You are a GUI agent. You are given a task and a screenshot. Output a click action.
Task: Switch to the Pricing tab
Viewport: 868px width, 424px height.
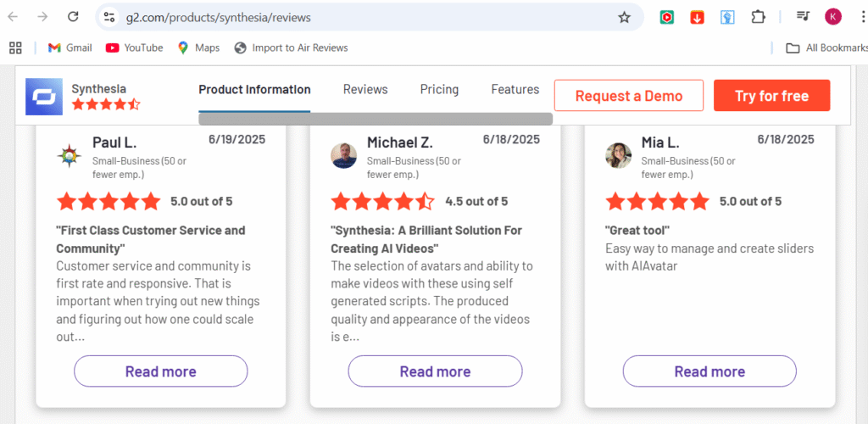440,90
